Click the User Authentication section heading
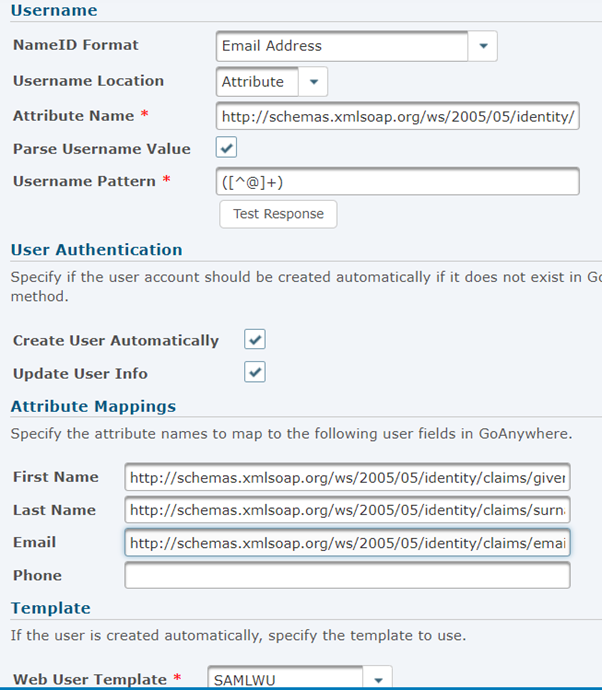The height and width of the screenshot is (690, 602). pyautogui.click(x=96, y=250)
